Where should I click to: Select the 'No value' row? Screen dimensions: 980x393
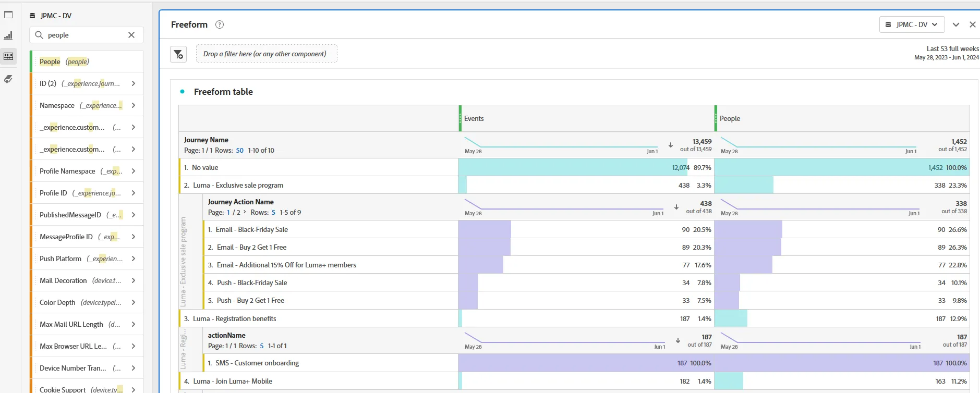pos(318,167)
